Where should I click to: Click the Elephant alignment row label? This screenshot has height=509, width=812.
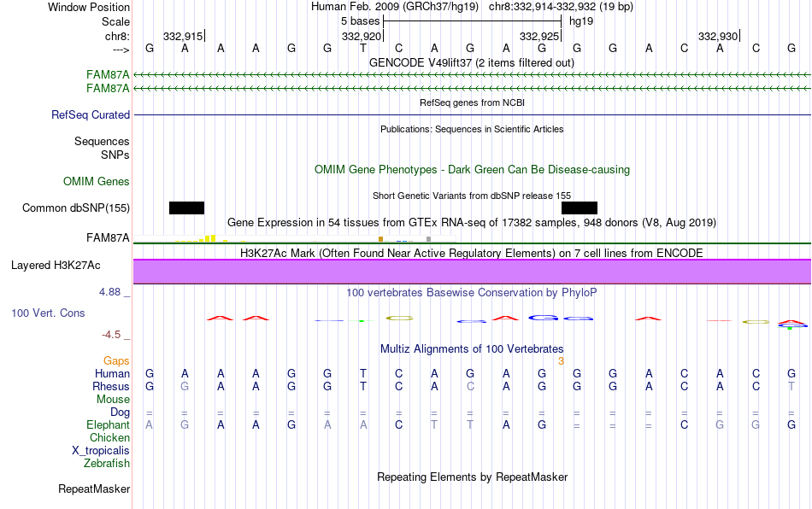[x=109, y=424]
